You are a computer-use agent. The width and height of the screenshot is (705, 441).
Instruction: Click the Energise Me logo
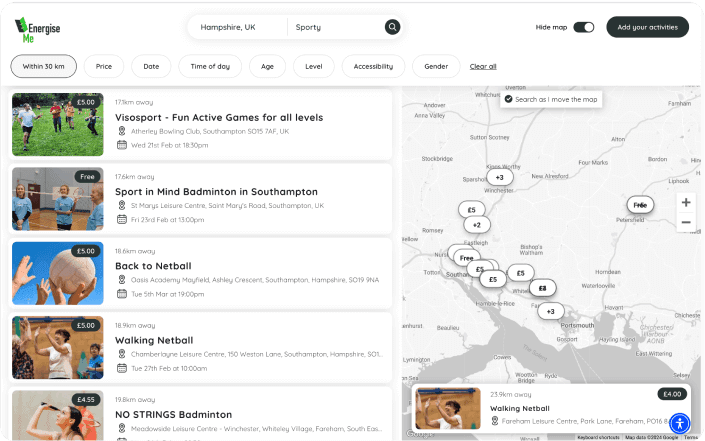38,27
